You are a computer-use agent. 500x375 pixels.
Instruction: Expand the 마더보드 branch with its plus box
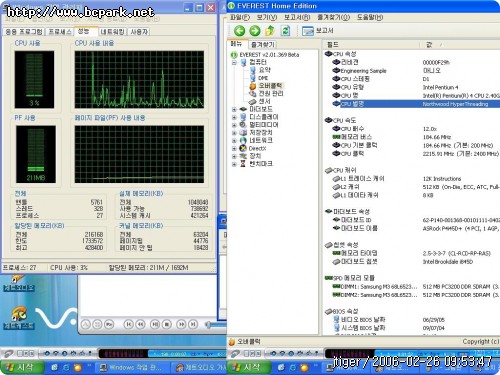[x=234, y=109]
